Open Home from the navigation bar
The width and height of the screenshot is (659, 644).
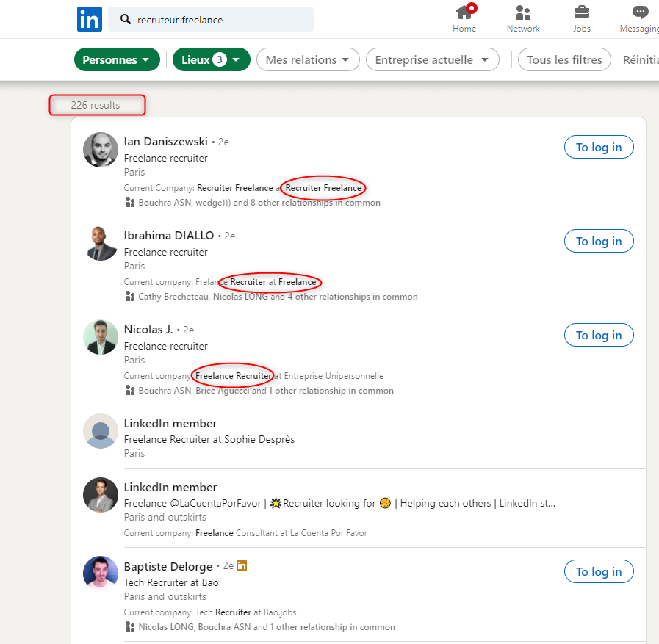[464, 19]
